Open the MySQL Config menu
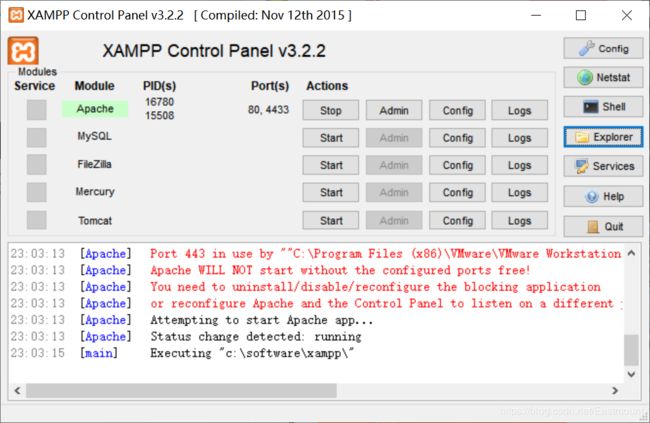This screenshot has width=650, height=423. point(457,138)
